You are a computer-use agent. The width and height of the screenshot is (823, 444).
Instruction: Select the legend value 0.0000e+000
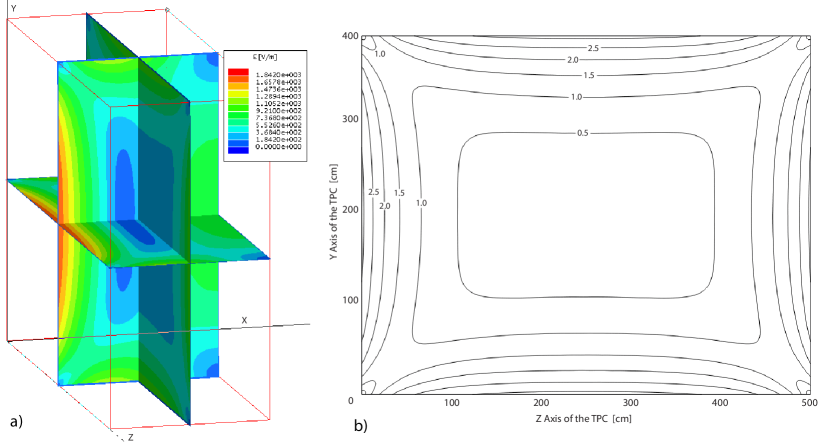pyautogui.click(x=279, y=146)
